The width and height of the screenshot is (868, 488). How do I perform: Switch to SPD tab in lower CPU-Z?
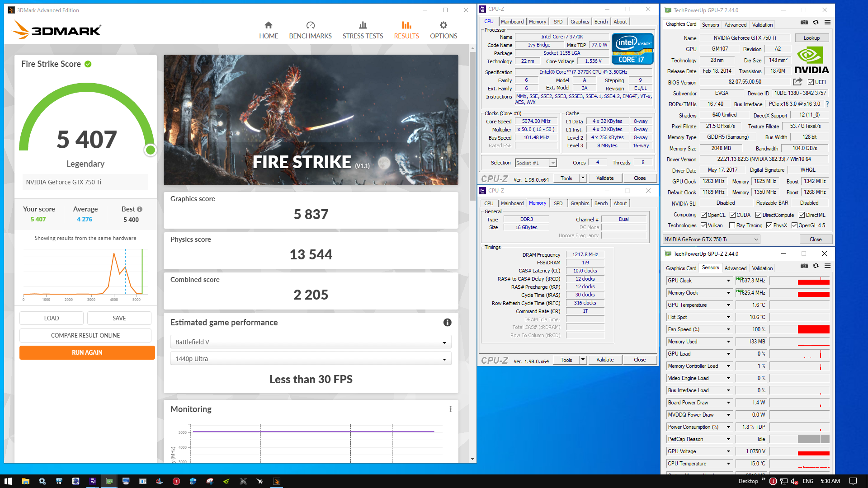coord(558,203)
